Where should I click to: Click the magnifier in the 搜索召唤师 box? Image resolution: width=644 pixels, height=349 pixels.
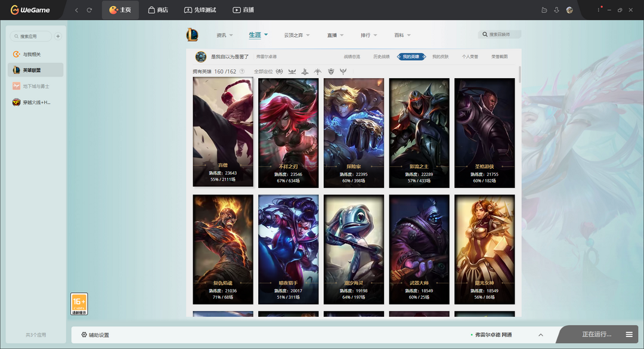click(x=485, y=35)
